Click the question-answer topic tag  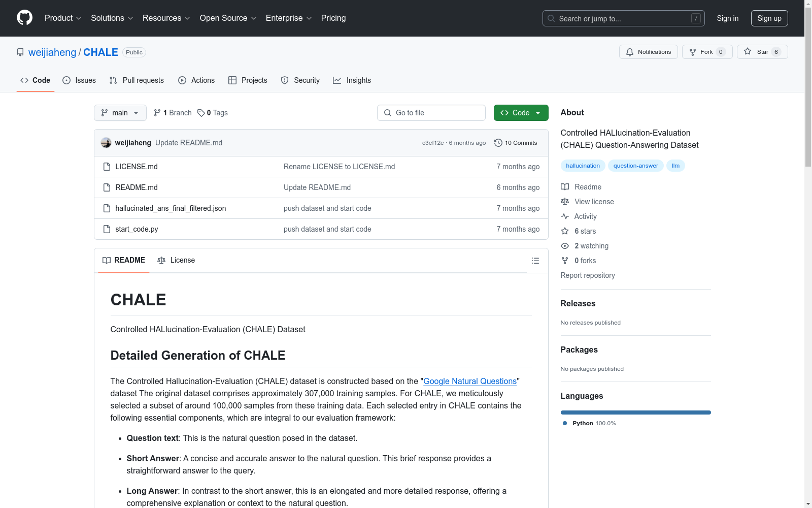click(x=636, y=166)
